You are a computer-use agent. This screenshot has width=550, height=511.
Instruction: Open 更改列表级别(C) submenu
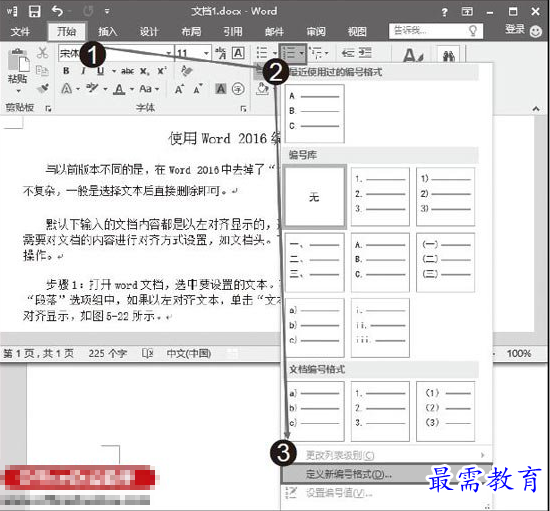tap(387, 455)
